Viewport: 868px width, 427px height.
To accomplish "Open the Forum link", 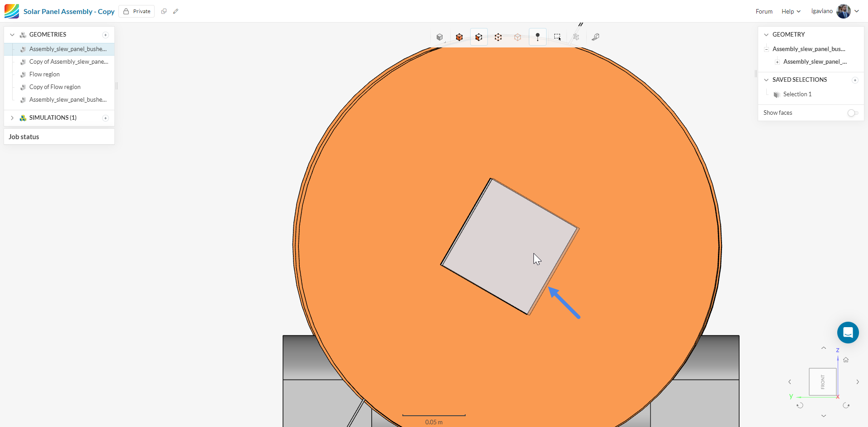I will tap(764, 11).
